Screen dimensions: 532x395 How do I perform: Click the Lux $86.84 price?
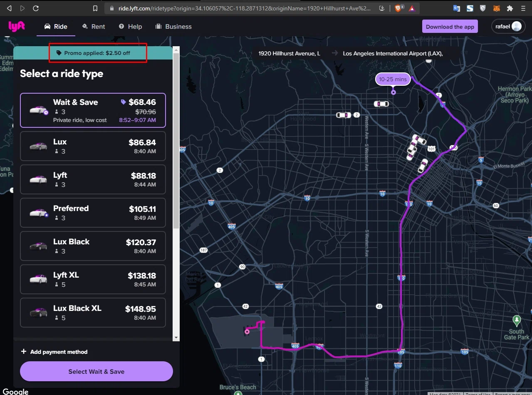click(x=142, y=142)
